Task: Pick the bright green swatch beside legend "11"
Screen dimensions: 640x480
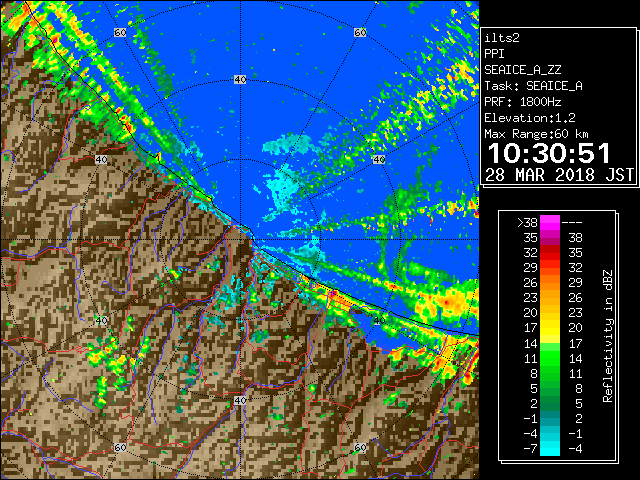Action: coord(550,358)
